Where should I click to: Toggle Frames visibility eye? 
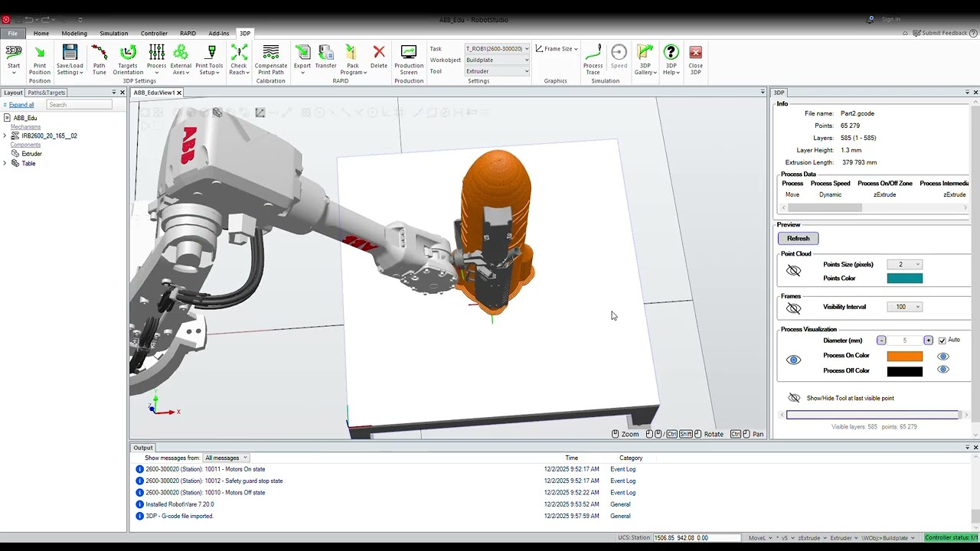point(793,308)
